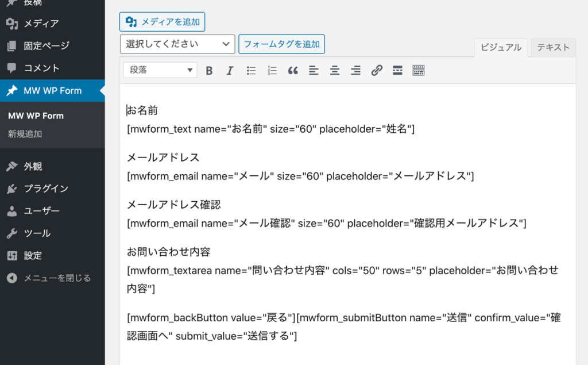
Task: Click the フォームタグを追加 button
Action: tap(281, 44)
